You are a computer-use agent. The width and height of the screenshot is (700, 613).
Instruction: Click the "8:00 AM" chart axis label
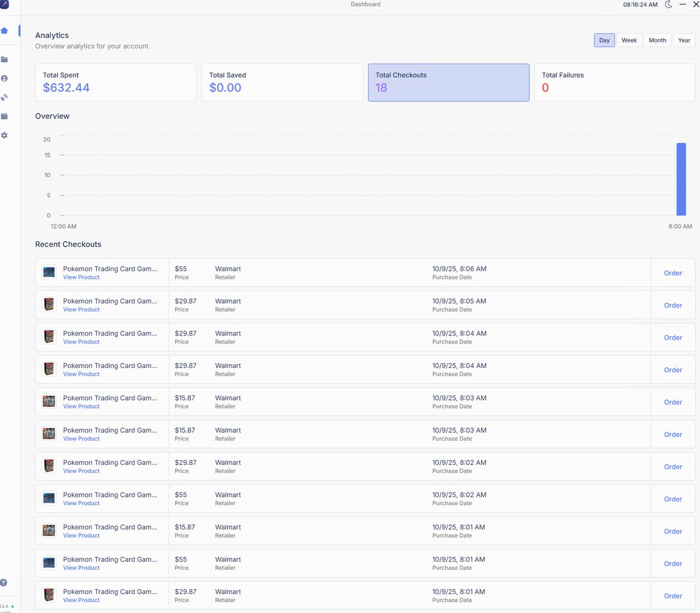(680, 226)
